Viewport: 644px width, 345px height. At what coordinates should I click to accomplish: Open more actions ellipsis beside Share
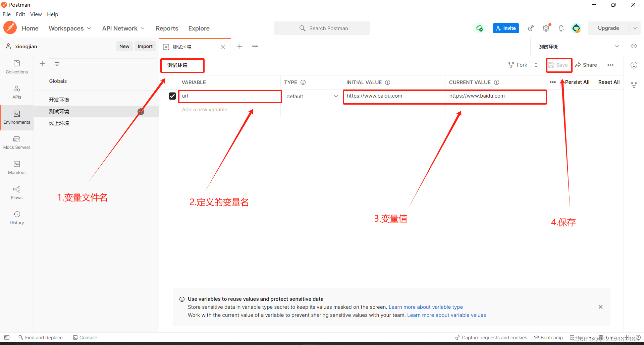coord(610,65)
